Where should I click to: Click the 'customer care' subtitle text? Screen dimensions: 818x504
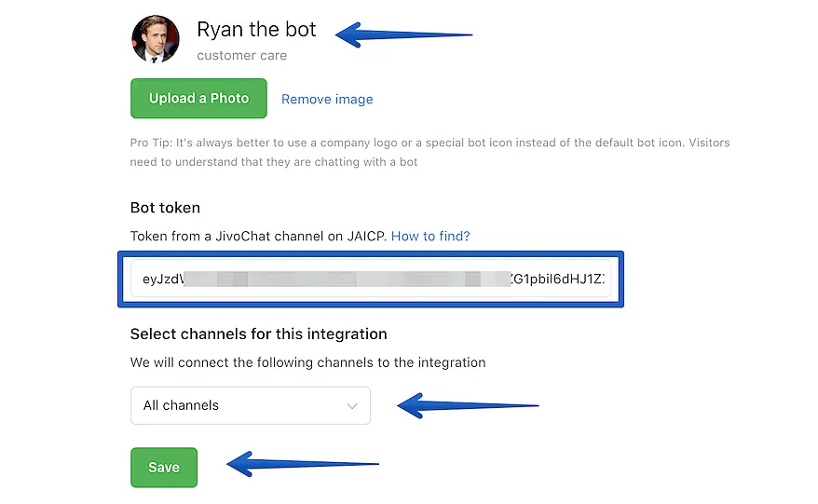(241, 56)
